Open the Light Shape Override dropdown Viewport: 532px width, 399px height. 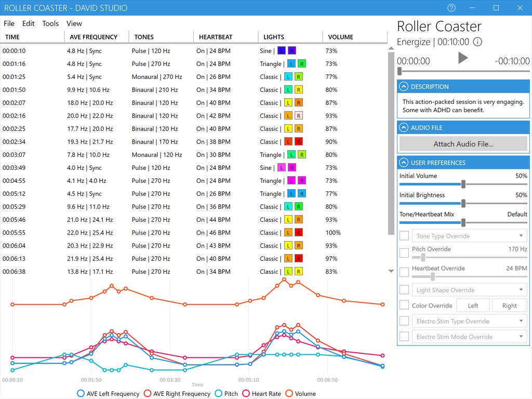pyautogui.click(x=469, y=290)
